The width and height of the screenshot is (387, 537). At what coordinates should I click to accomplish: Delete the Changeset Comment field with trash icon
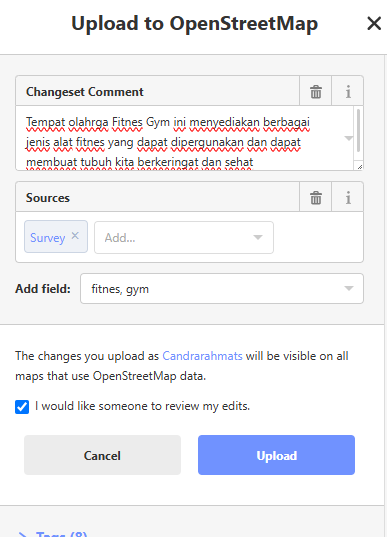click(x=315, y=91)
